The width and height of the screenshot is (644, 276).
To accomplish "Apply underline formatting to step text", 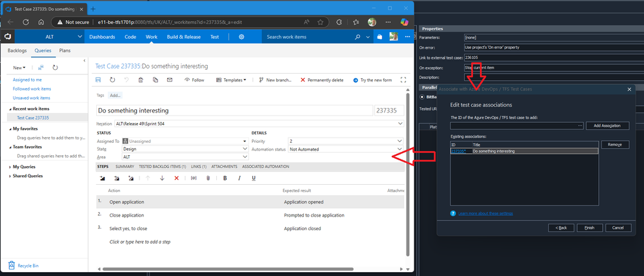I will point(254,178).
